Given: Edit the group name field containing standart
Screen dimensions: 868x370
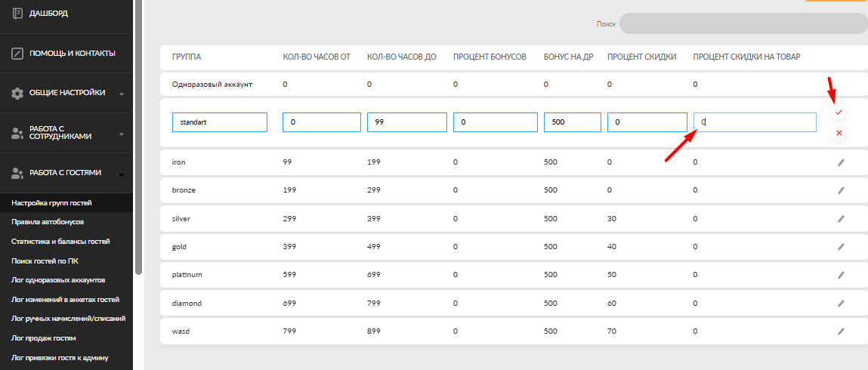Looking at the screenshot, I should (220, 122).
